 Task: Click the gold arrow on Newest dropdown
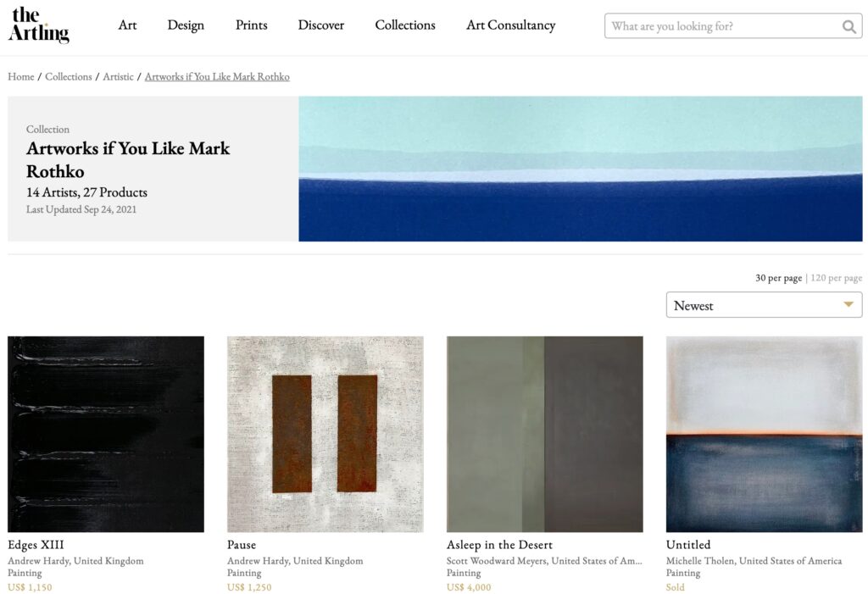(x=848, y=304)
